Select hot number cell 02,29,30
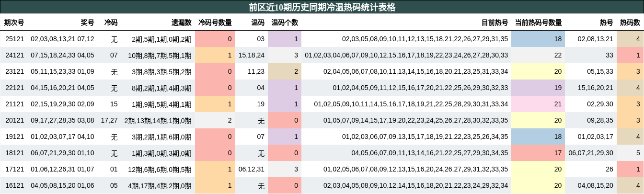Viewport: 644px width, 194px height. point(600,104)
